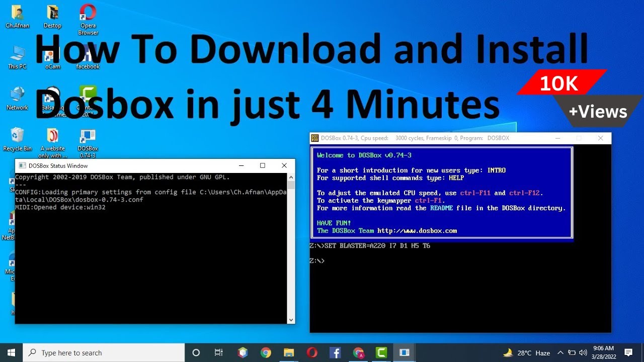Click the Status Window scrollbar thumb

point(291,185)
